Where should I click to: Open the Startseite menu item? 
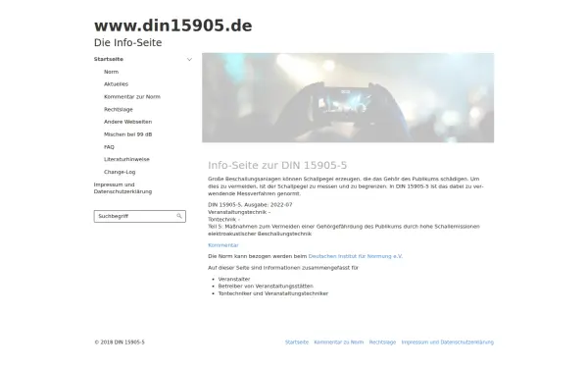(x=109, y=59)
